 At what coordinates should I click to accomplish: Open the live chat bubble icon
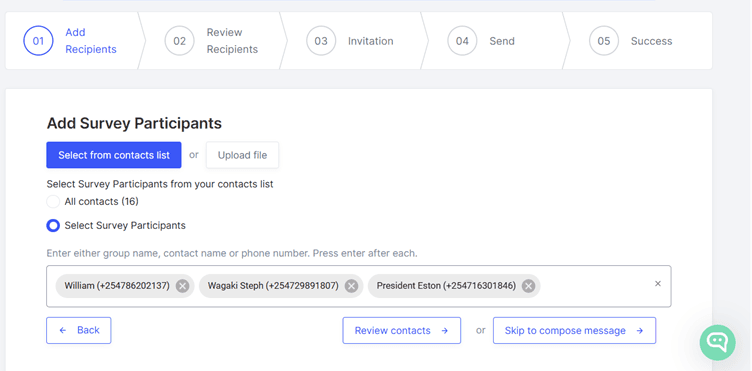click(717, 342)
